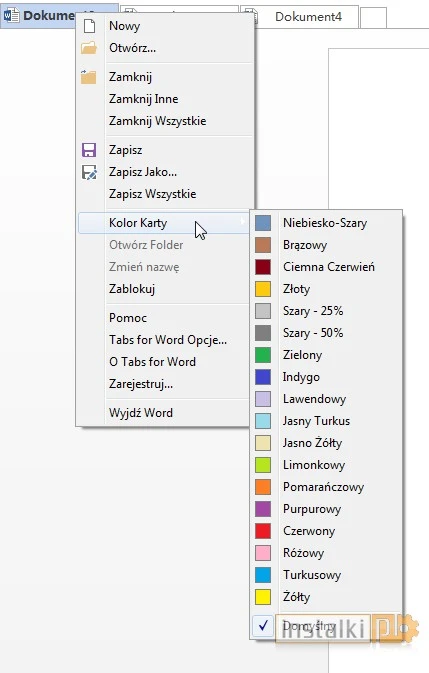Pick the Indygo color swatch
This screenshot has height=673, width=429.
click(x=263, y=377)
